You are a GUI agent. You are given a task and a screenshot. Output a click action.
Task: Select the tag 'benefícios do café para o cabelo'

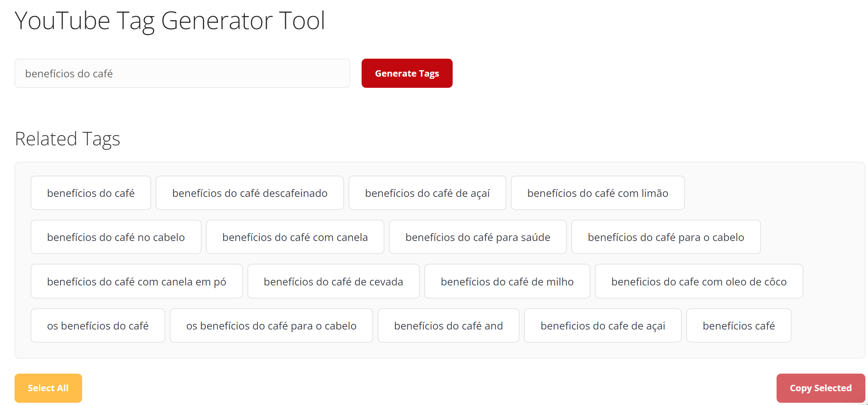pos(666,237)
